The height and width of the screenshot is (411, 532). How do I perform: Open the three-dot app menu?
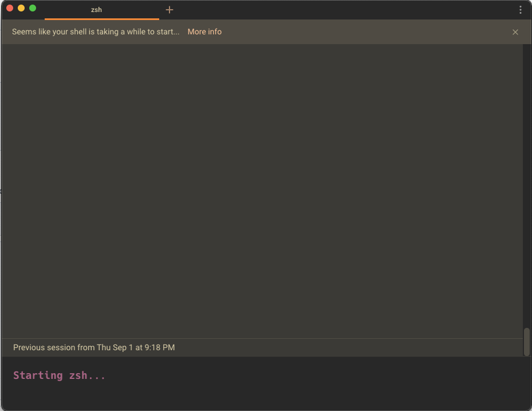[520, 9]
